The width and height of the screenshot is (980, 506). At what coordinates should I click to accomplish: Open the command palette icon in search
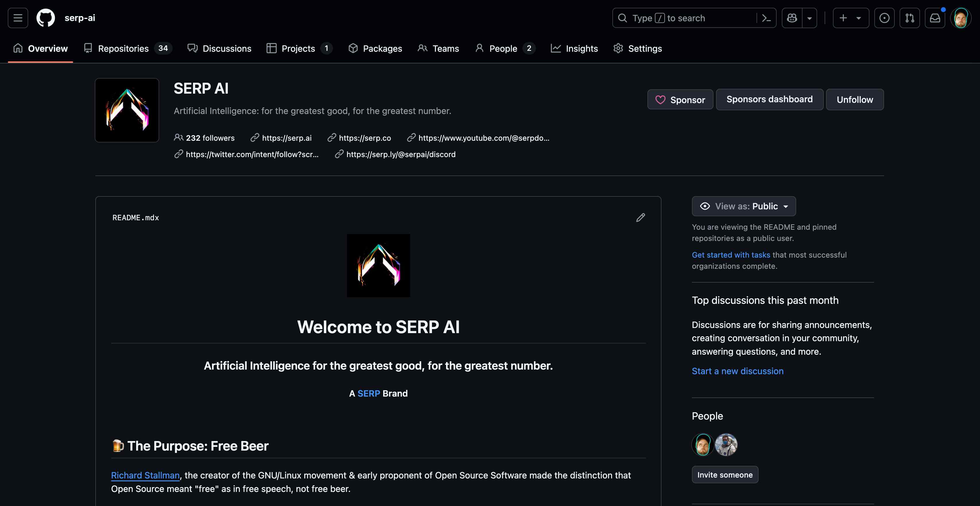pos(767,18)
